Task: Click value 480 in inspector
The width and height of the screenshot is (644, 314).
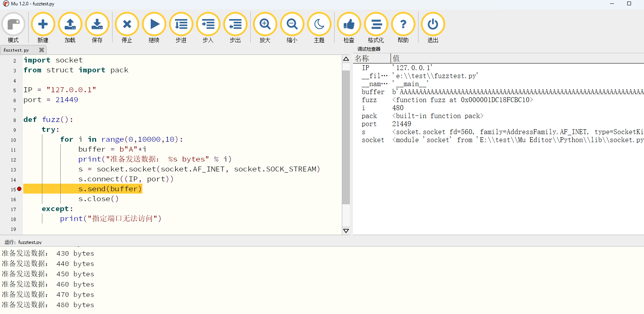Action: [398, 108]
